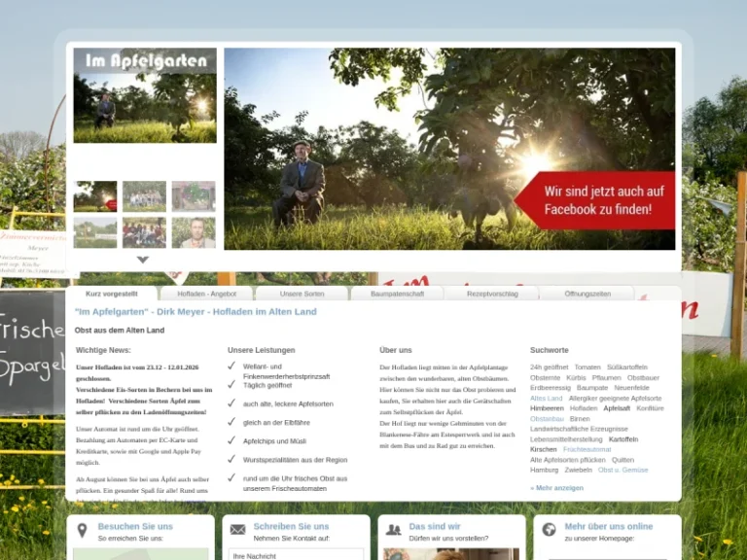Click the Himbeeren keyword
The image size is (747, 560).
tap(547, 408)
